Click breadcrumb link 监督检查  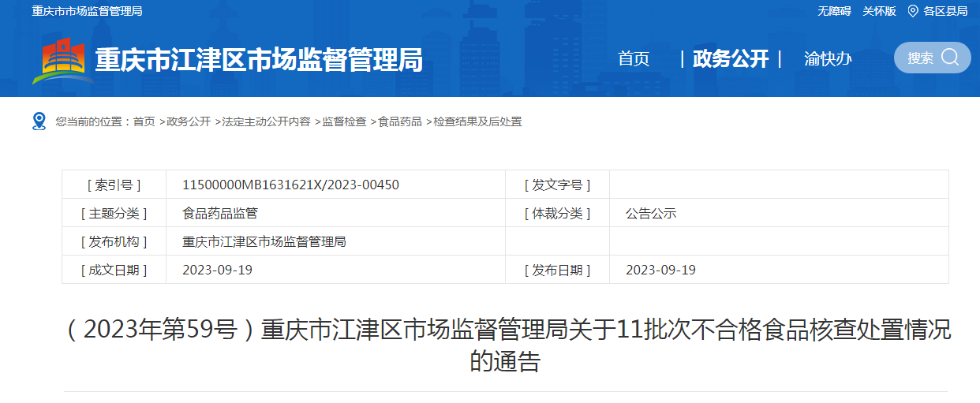coord(344,121)
